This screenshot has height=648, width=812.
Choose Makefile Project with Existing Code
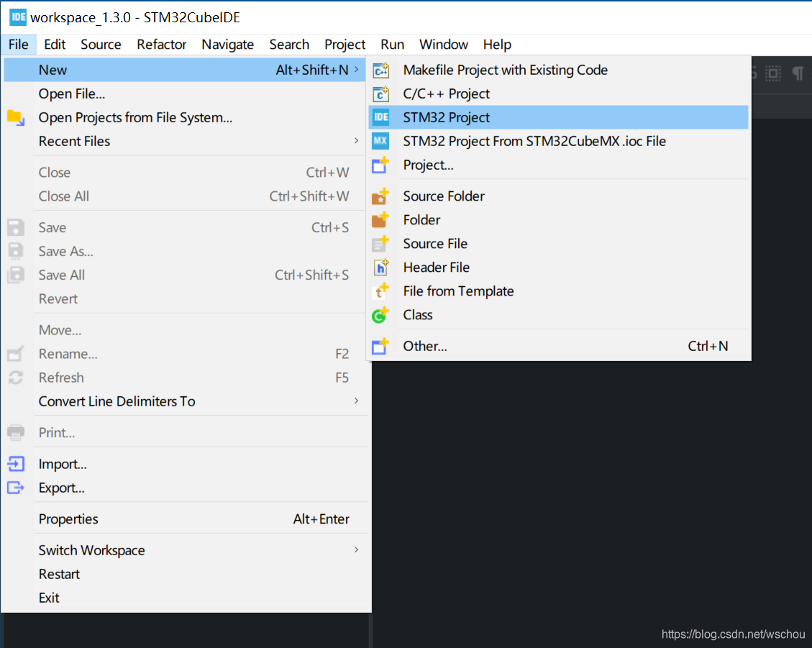point(506,70)
